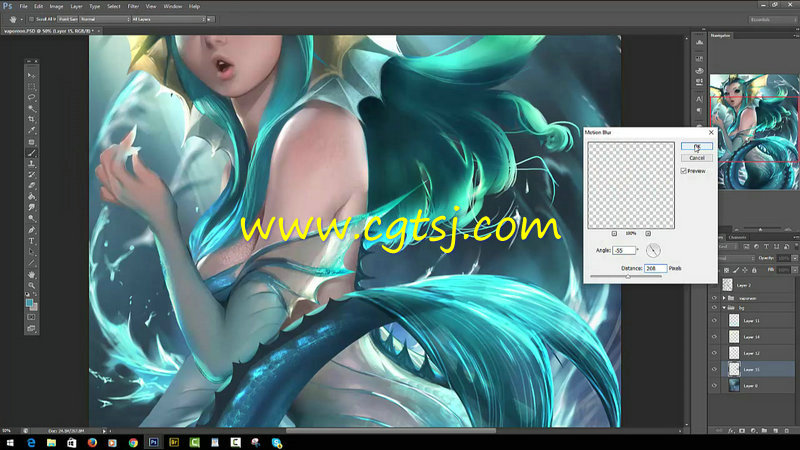Select the Crop tool

point(31,119)
